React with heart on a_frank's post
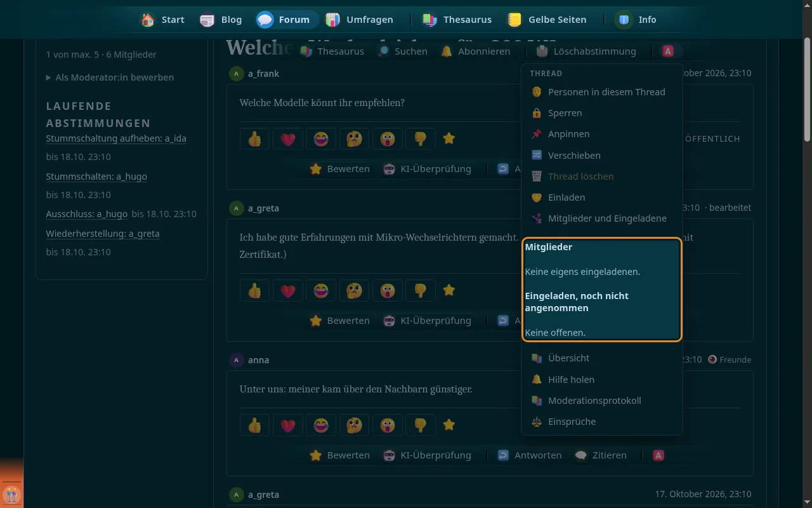Screen dimensions: 812x508 click(288, 138)
